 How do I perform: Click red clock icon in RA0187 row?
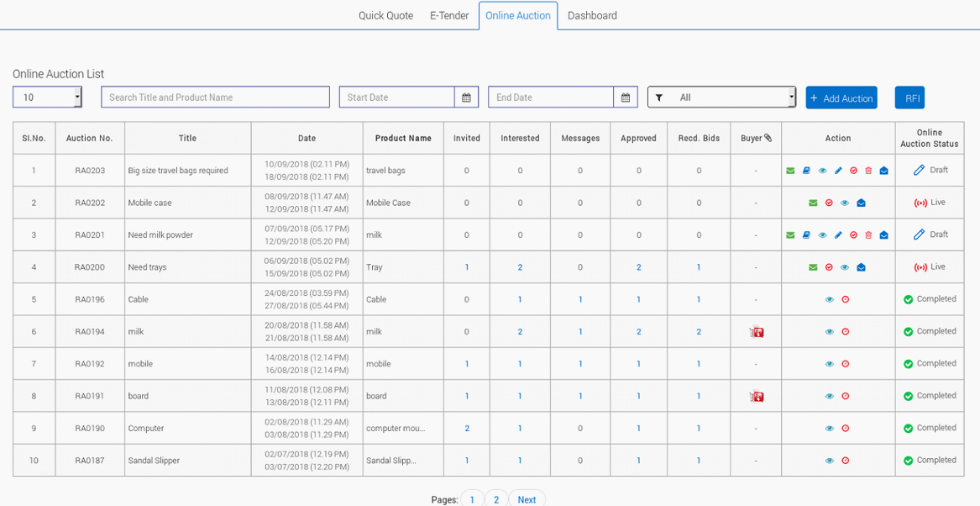(846, 461)
